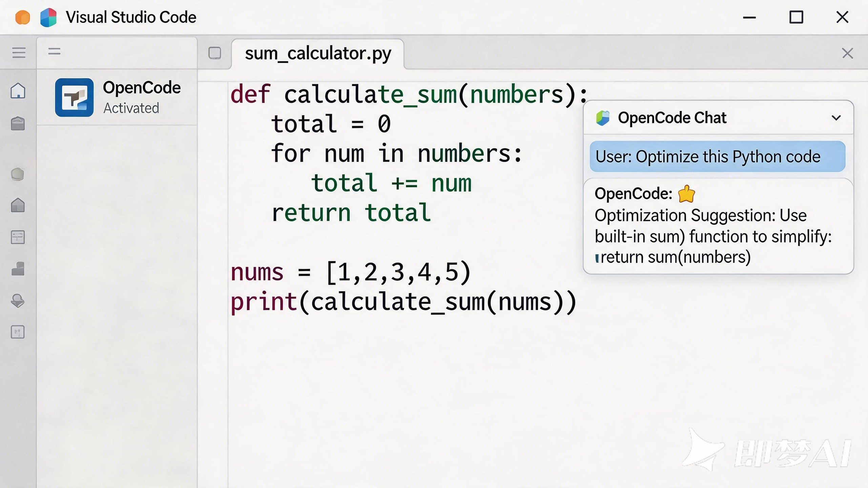
Task: Click the round gray icon in activity bar
Action: (x=18, y=174)
